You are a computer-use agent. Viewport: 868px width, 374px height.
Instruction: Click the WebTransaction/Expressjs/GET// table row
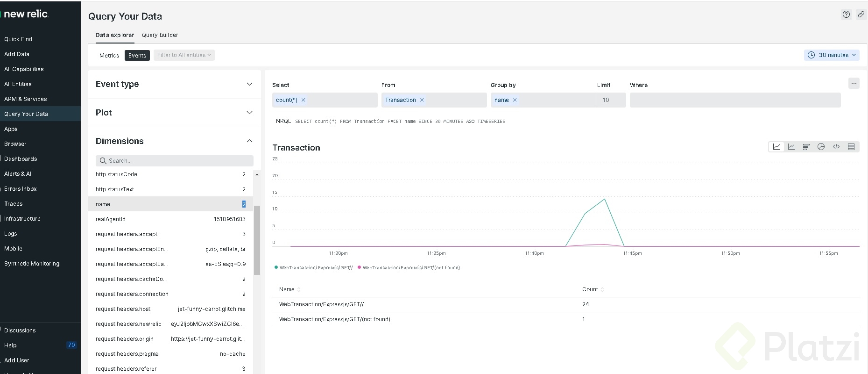pyautogui.click(x=565, y=304)
